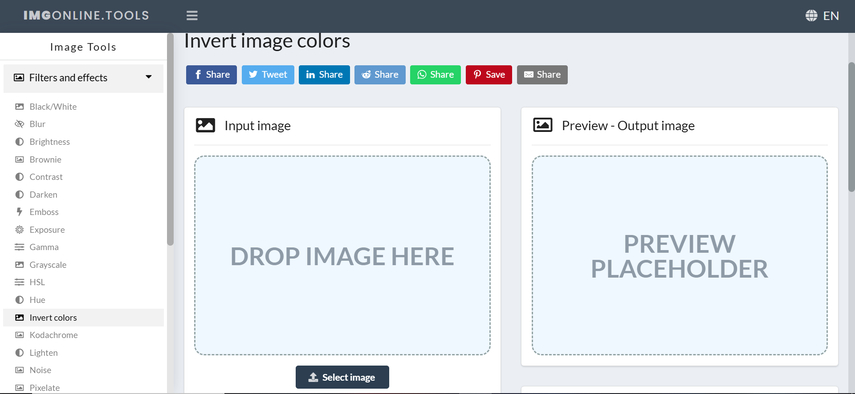Click the Black/White filter icon
Image resolution: width=855 pixels, height=394 pixels.
coord(19,107)
